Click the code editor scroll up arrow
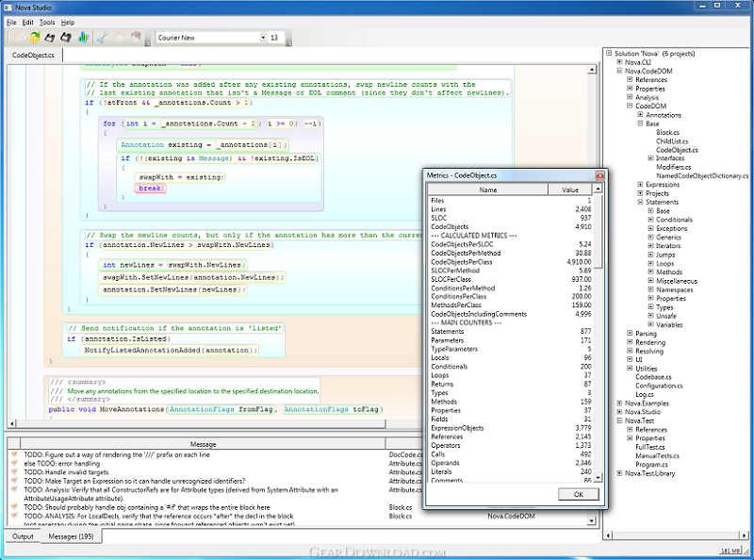This screenshot has width=754, height=560. tap(592, 71)
